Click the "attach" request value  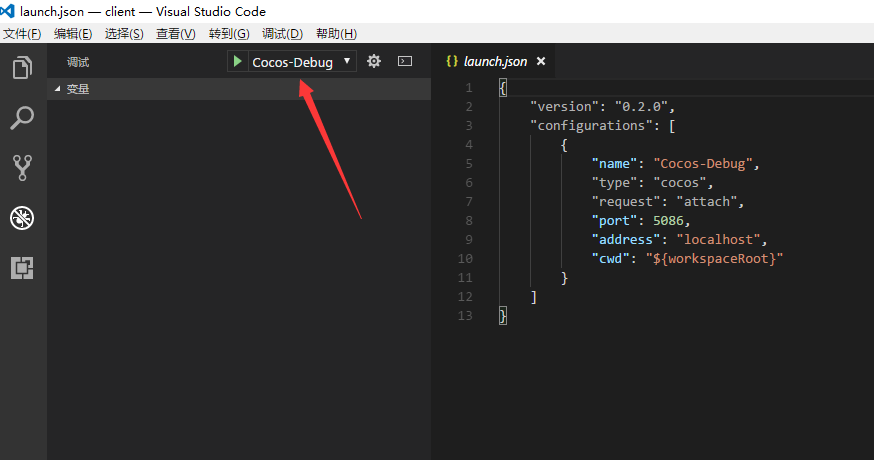tap(707, 202)
